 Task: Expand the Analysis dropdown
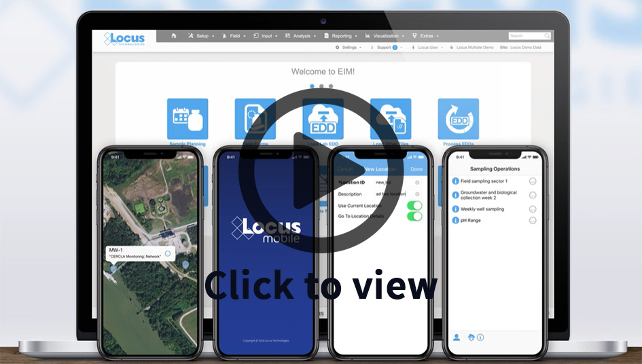pyautogui.click(x=300, y=36)
